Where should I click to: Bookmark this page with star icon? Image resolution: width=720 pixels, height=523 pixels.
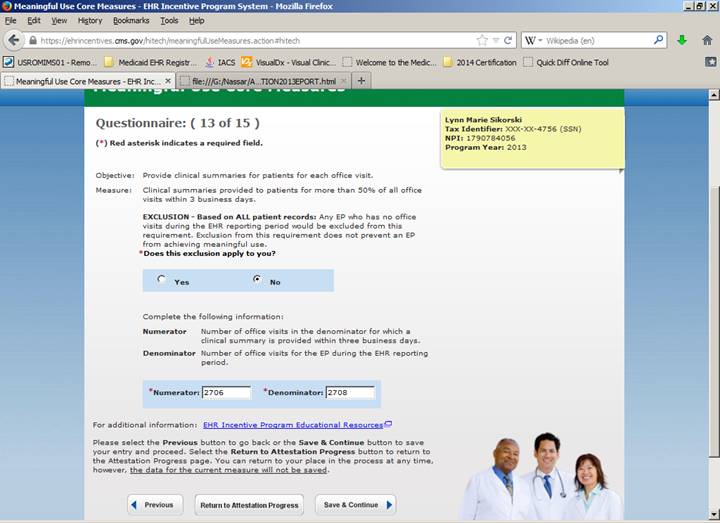click(x=482, y=40)
